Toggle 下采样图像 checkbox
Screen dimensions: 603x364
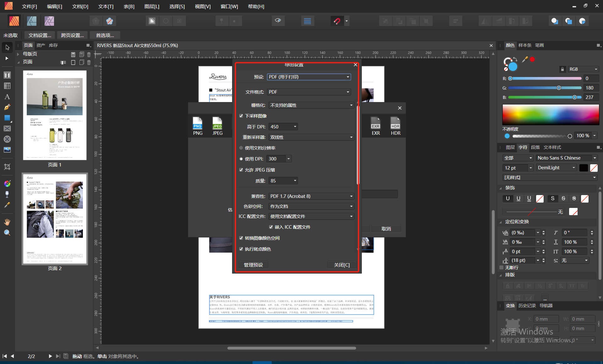coord(241,116)
